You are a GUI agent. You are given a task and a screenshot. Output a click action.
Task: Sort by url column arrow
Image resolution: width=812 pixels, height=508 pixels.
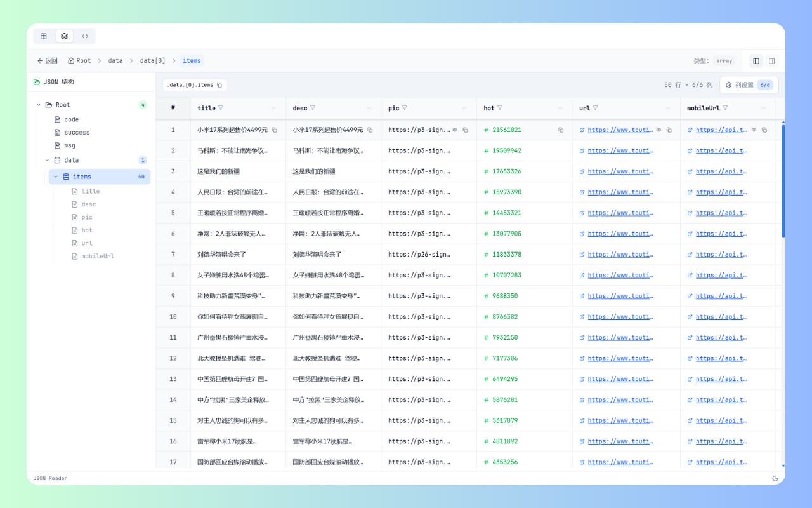click(668, 109)
